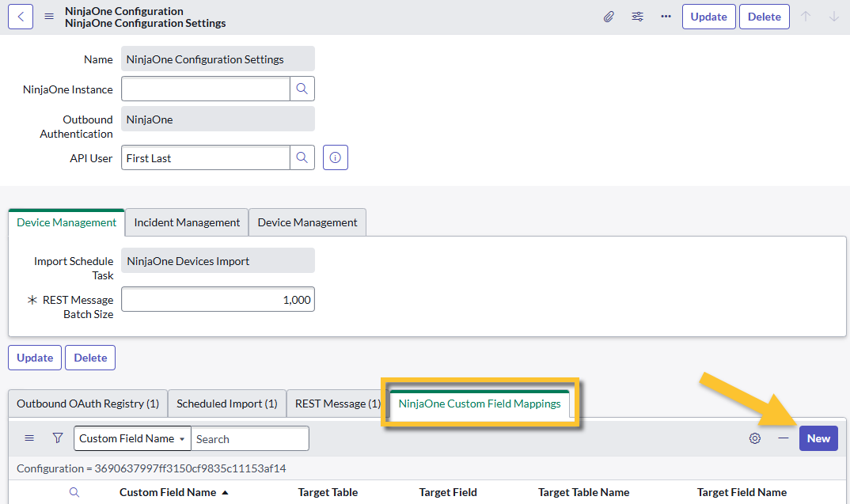Viewport: 850px width, 504px height.
Task: Open the NinjaOne Instance lookup magnifier
Action: [302, 89]
